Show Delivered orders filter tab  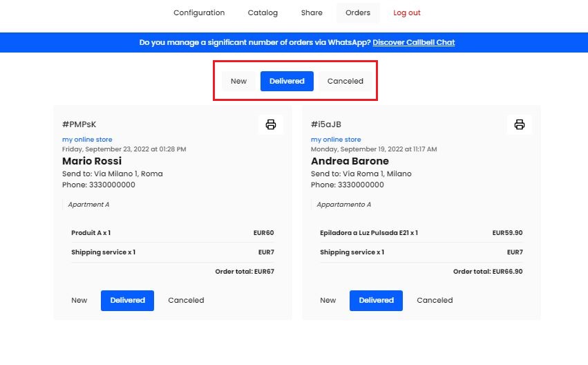click(x=287, y=81)
